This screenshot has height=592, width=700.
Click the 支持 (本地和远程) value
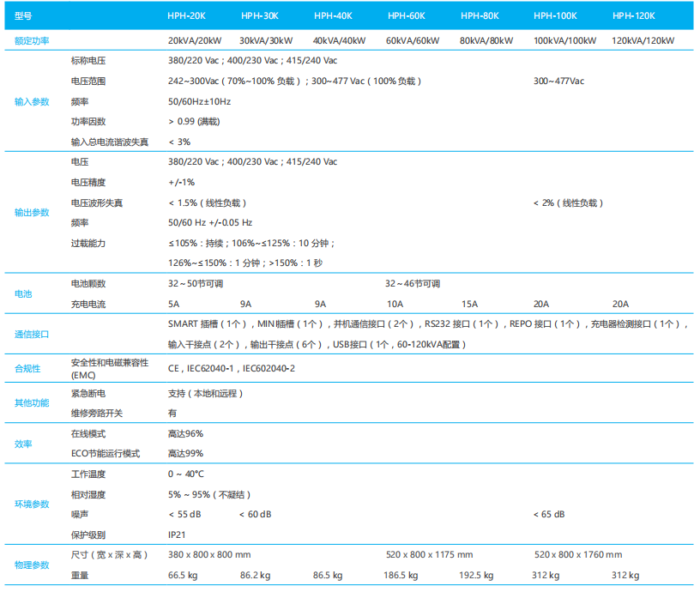(x=205, y=394)
